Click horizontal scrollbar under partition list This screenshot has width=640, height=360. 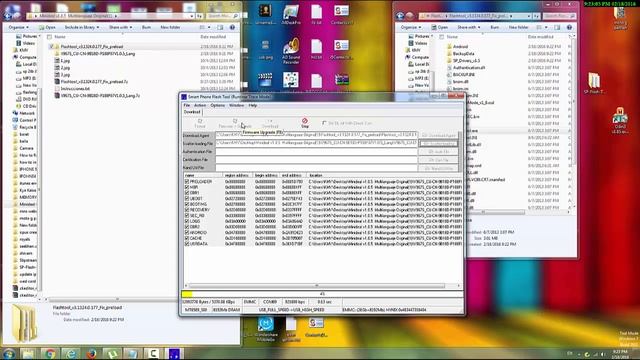point(317,286)
